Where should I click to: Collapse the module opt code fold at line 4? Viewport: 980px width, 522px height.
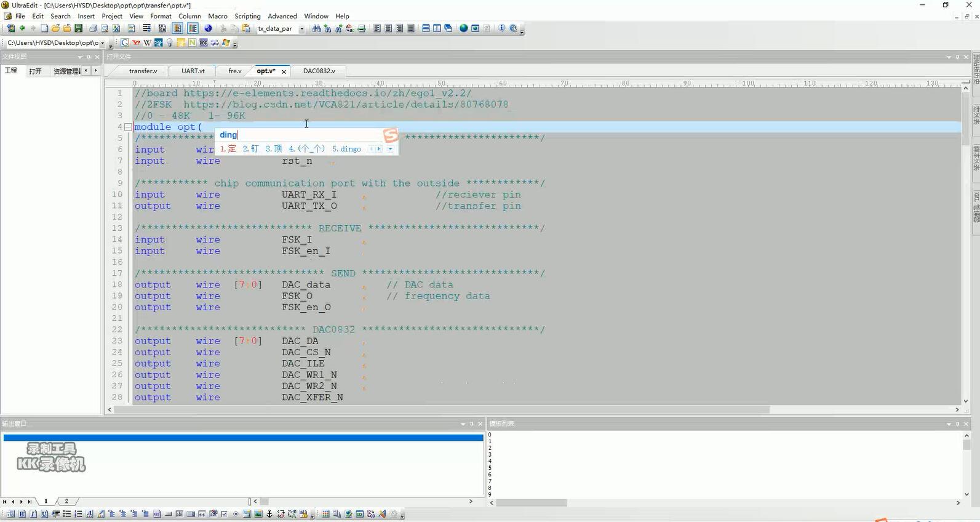point(128,127)
